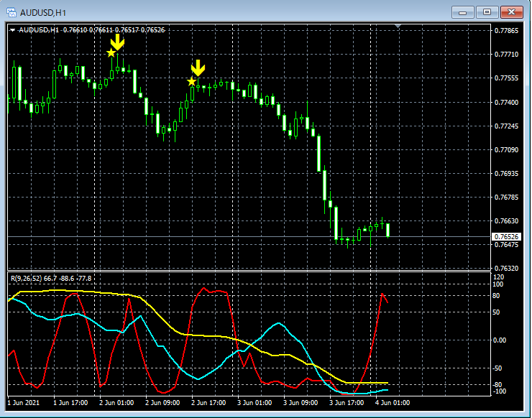The image size is (532, 418).
Task: Click the 0.76935 price scale label
Action: click(506, 174)
